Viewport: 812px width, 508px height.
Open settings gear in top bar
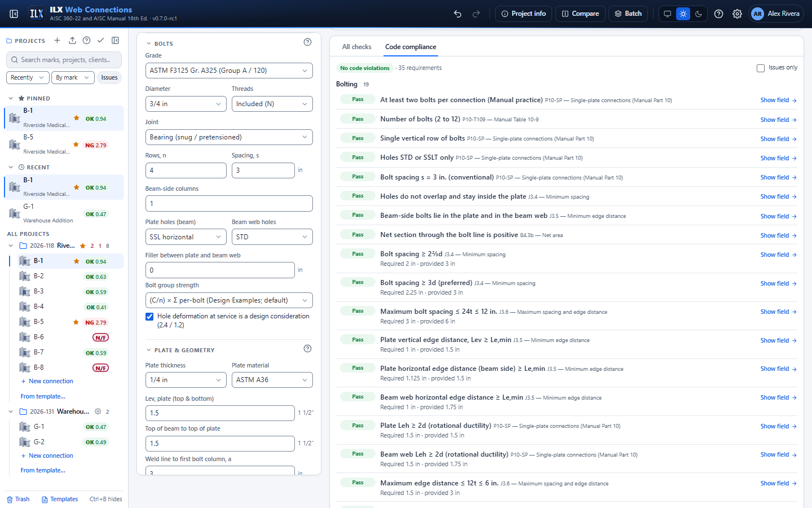click(737, 14)
